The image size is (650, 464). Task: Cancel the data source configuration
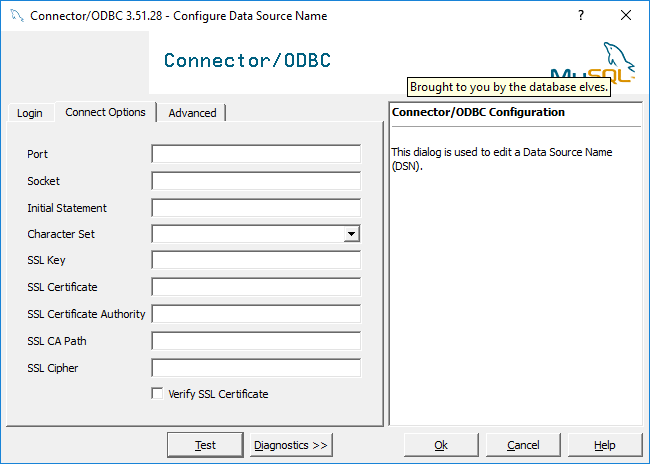523,445
